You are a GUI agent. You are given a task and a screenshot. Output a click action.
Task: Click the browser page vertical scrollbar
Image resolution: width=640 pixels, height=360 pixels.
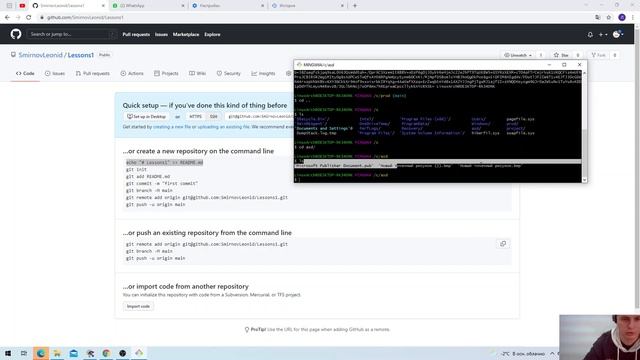pyautogui.click(x=637, y=169)
